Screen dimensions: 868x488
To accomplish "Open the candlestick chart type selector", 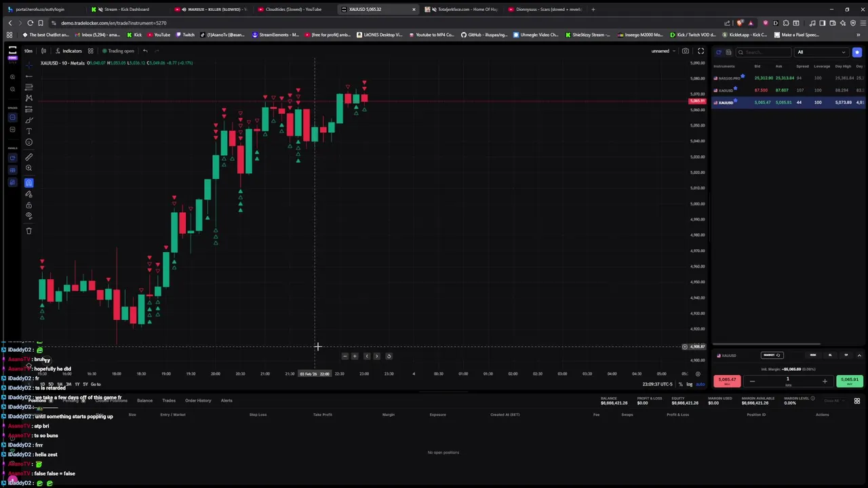I will click(x=43, y=51).
